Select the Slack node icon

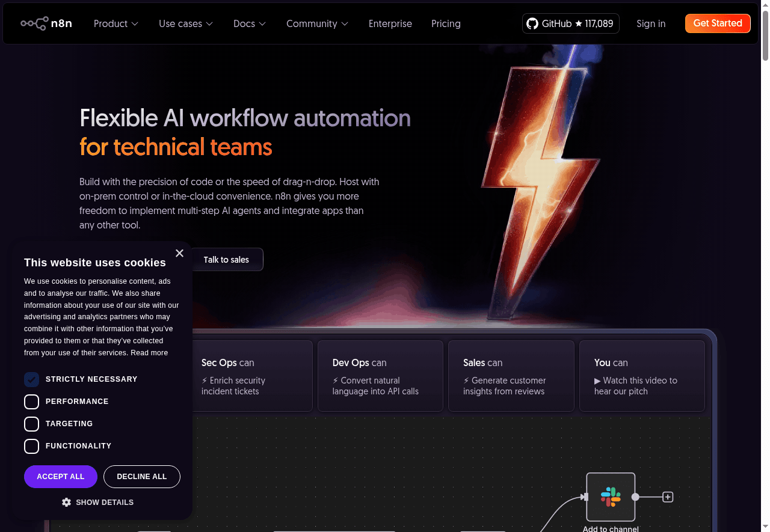[x=611, y=497]
